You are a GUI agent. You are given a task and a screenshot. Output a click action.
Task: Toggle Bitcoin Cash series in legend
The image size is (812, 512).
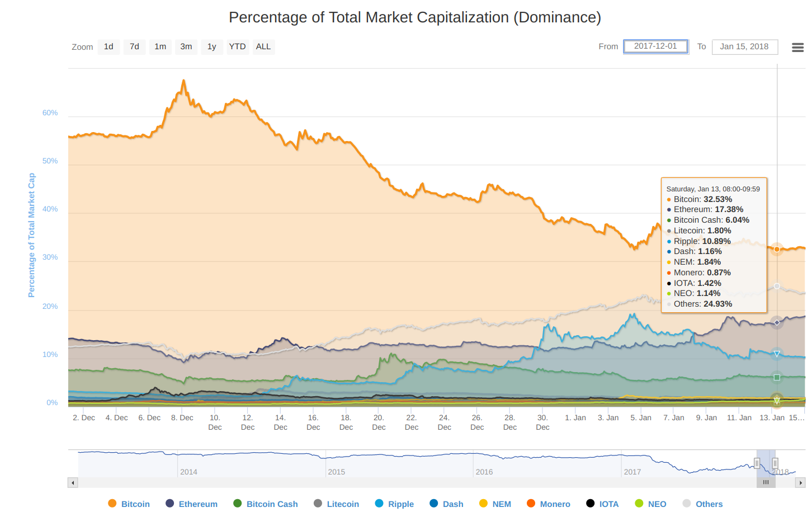[x=266, y=504]
